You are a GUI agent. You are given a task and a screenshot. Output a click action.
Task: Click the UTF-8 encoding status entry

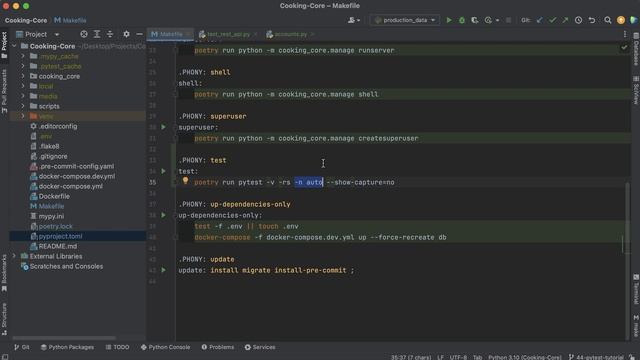(458, 357)
